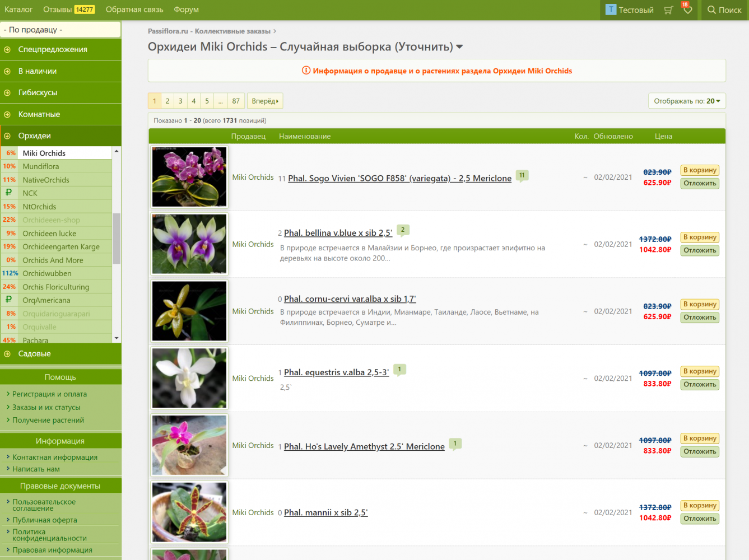749x560 pixels.
Task: Click the ruble icon beside NCK
Action: pyautogui.click(x=8, y=193)
